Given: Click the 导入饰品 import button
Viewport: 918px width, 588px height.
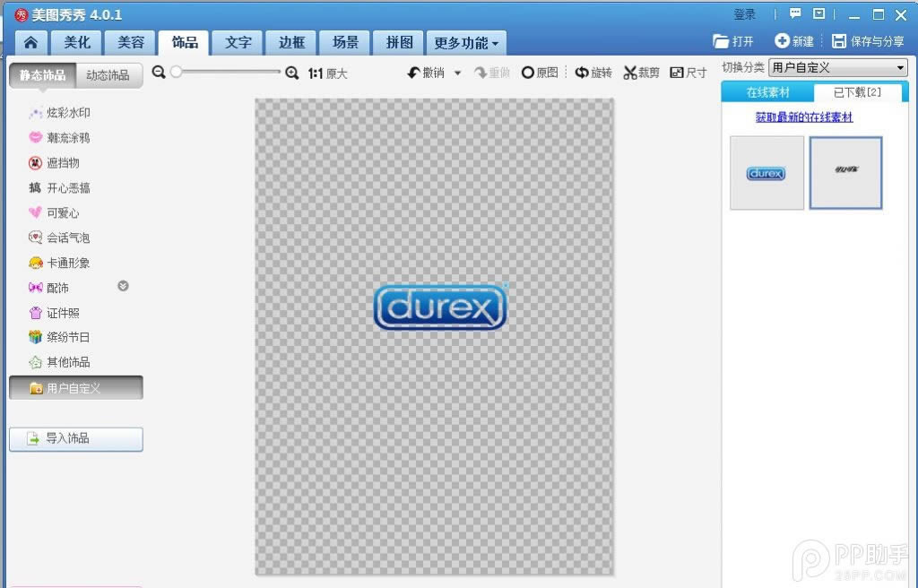Looking at the screenshot, I should (76, 438).
